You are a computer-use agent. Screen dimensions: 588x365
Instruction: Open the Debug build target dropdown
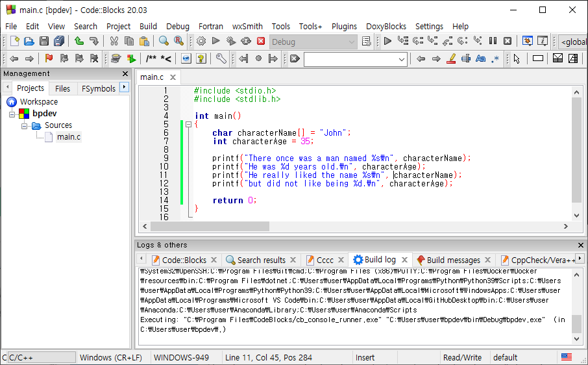tap(313, 42)
